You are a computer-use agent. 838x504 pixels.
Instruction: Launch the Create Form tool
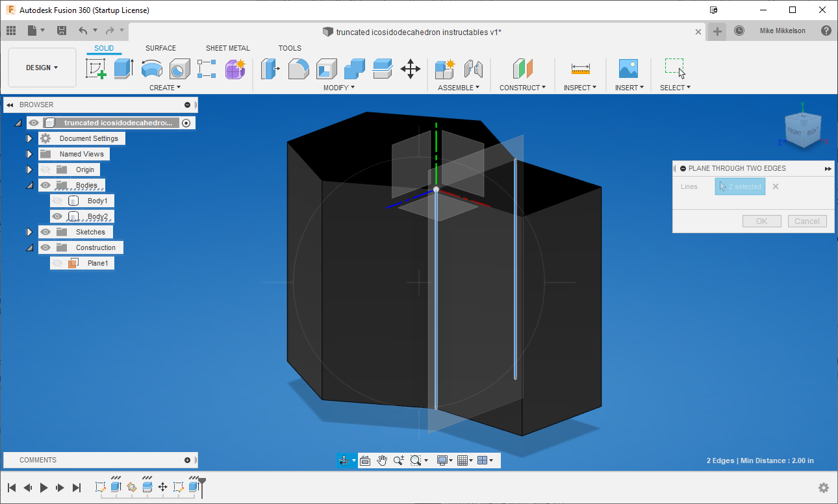click(235, 69)
